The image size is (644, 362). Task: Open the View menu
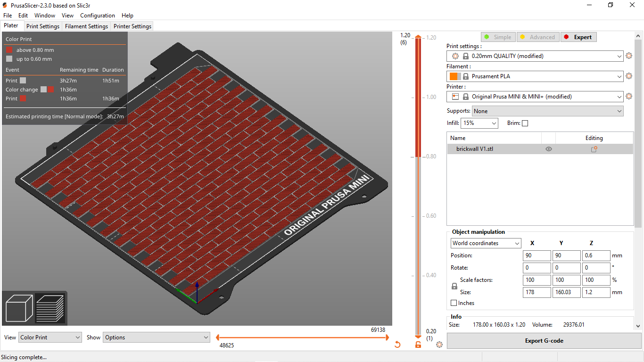pyautogui.click(x=68, y=16)
